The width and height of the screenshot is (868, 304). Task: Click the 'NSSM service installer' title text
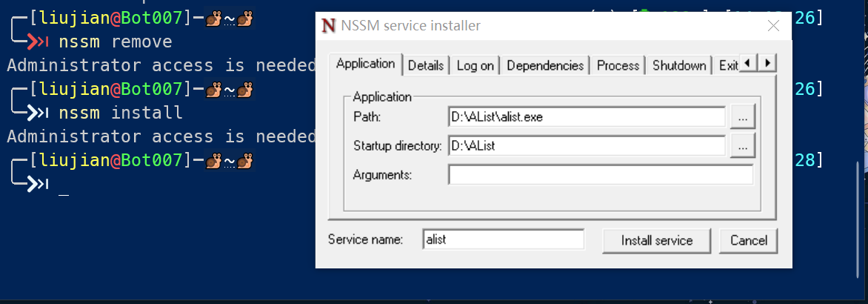411,26
